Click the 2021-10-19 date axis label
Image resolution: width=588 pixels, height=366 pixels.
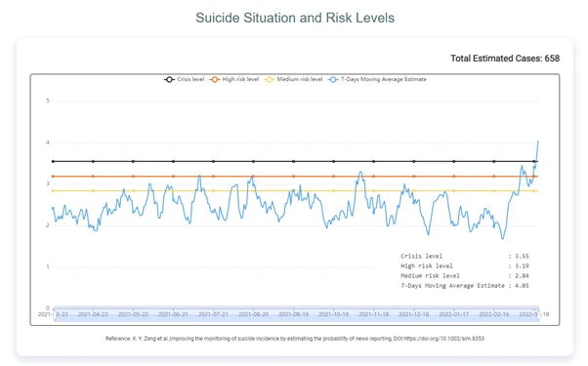(x=334, y=314)
